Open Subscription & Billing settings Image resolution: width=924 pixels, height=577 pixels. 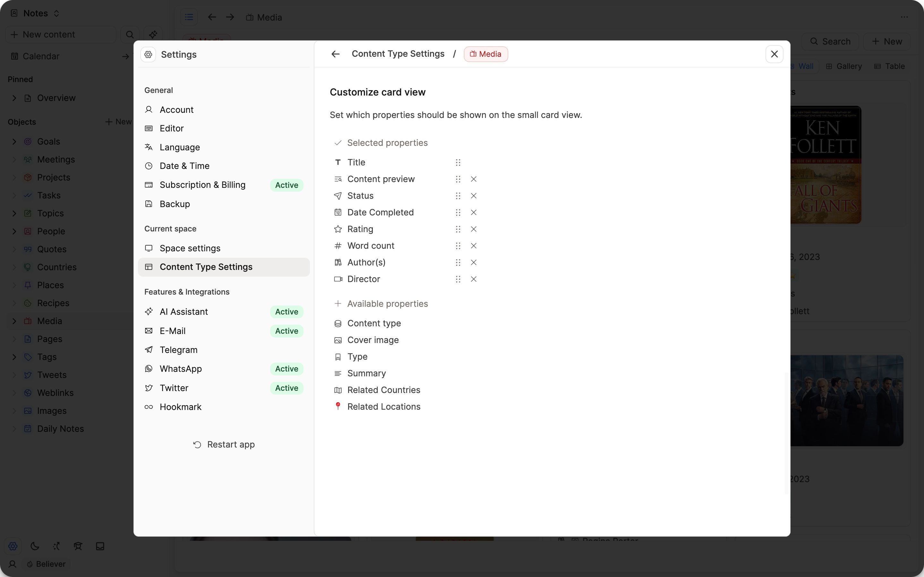203,185
